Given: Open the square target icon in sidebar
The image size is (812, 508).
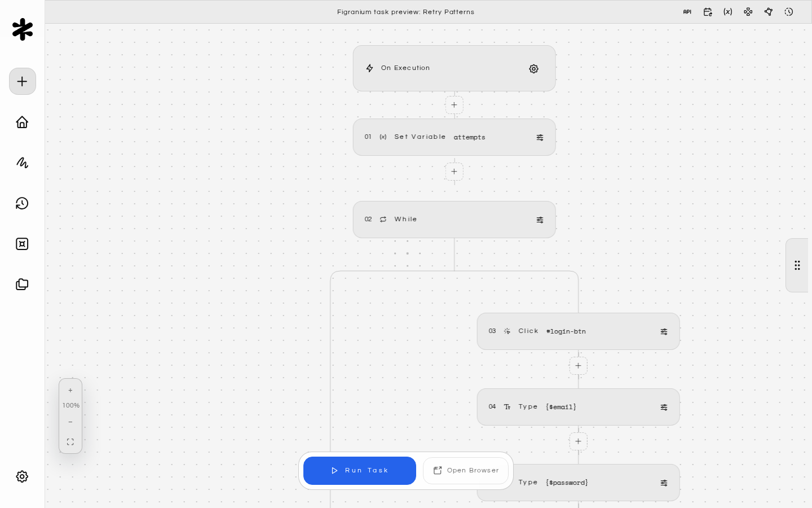Looking at the screenshot, I should (x=22, y=244).
